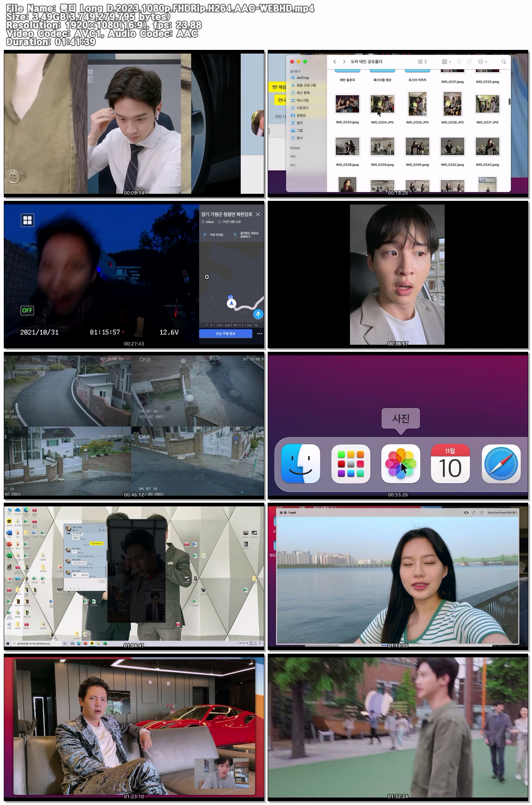
Task: Click the Finder icon in the Dock
Action: 300,464
